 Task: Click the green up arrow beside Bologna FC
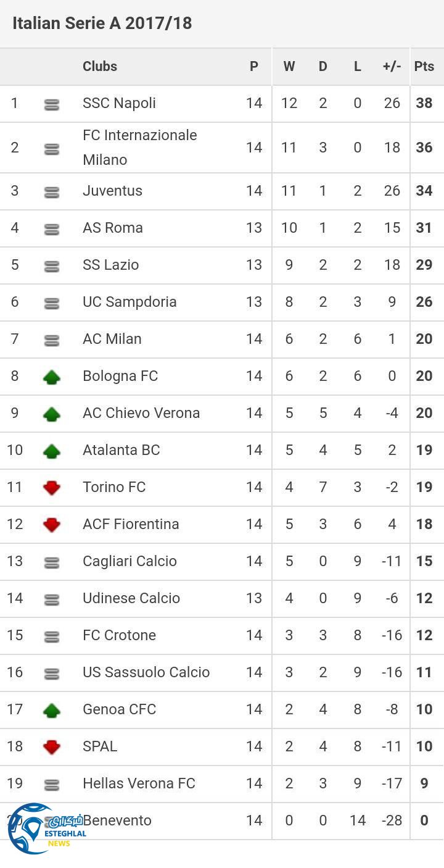coord(52,377)
